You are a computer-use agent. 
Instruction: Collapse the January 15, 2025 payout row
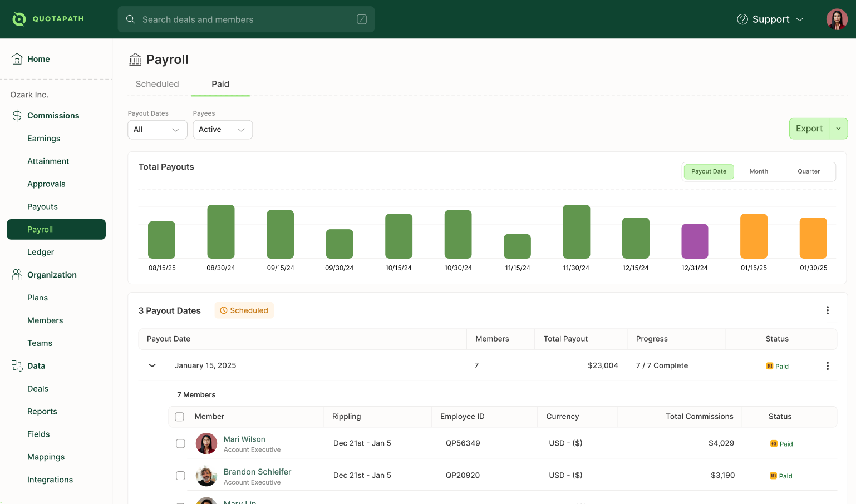(x=152, y=365)
